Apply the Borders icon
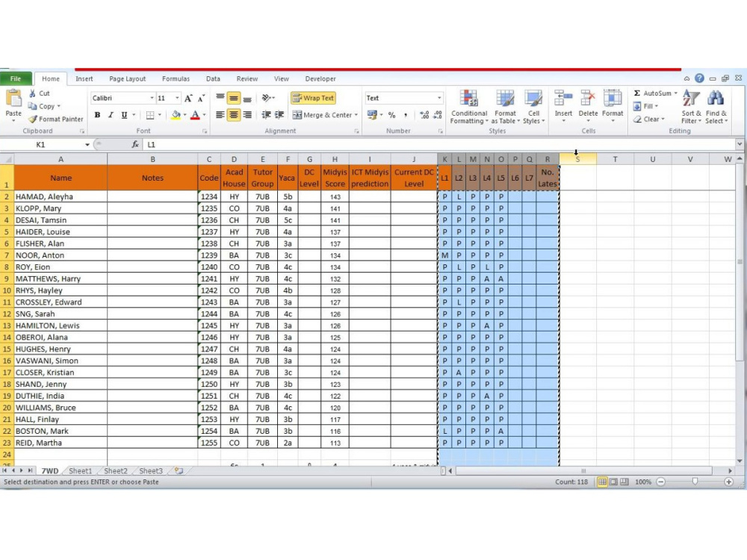747x560 pixels. point(150,115)
